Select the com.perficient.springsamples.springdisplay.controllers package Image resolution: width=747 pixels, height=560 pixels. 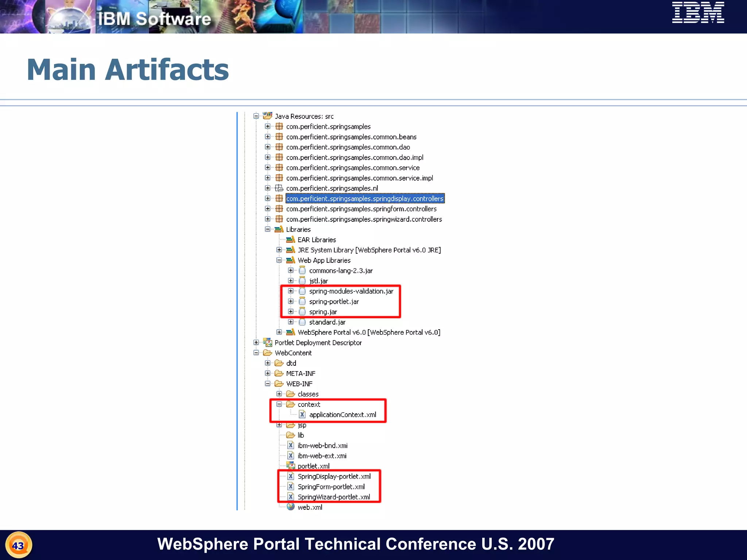365,199
